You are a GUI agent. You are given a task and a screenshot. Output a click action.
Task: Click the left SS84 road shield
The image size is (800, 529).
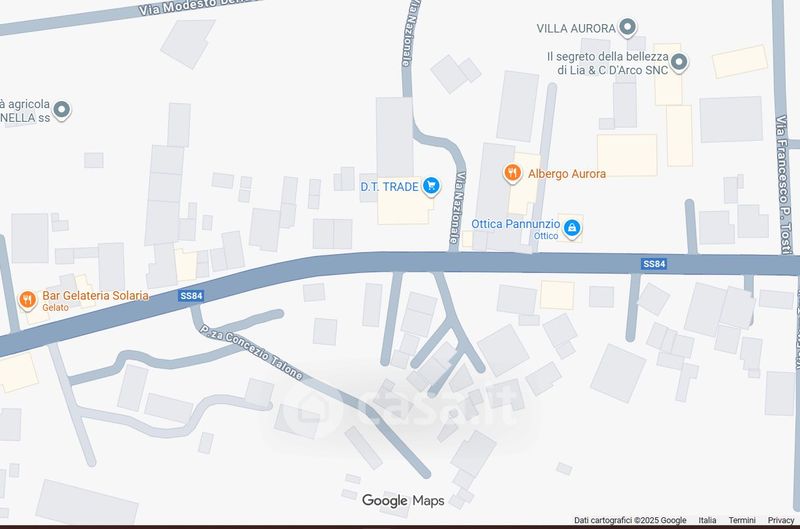pos(191,296)
